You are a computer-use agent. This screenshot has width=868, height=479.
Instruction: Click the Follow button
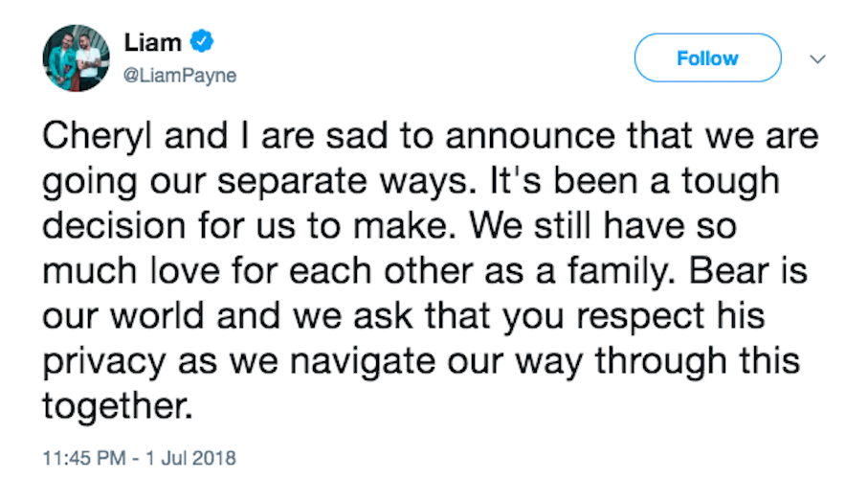(x=707, y=57)
